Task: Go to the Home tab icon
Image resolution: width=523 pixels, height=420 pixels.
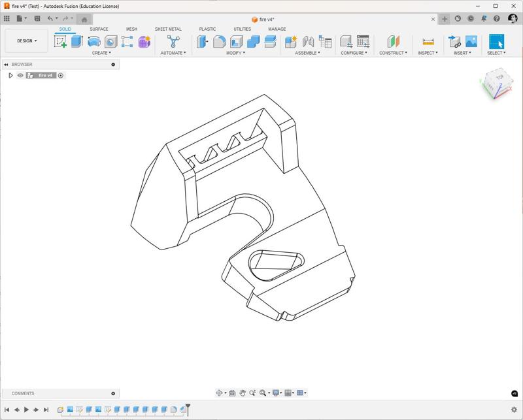Action: 84,20
